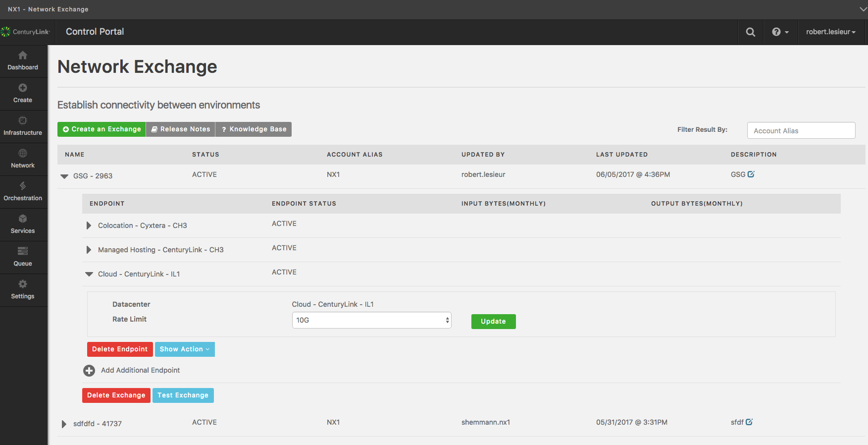
Task: Click the Create an Exchange button
Action: (x=102, y=129)
